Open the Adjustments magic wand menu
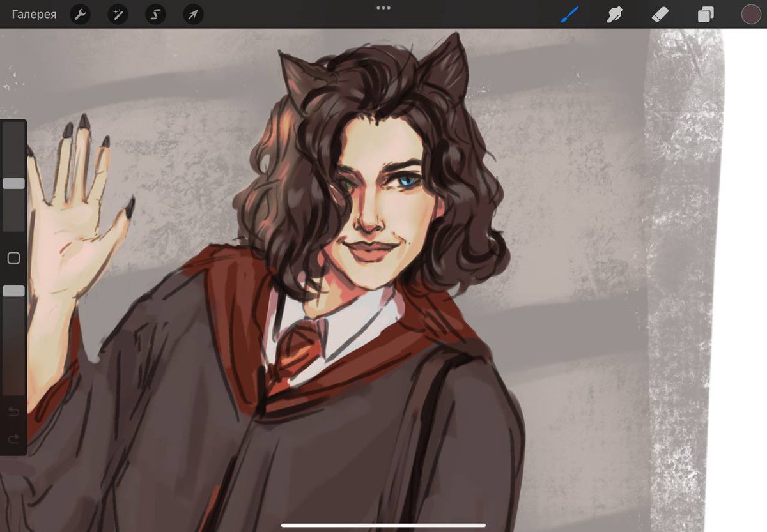This screenshot has height=532, width=767. click(118, 14)
